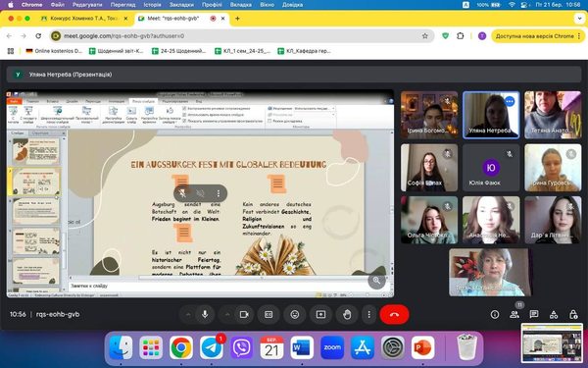Click the present screen icon
This screenshot has width=588, height=368.
321,314
